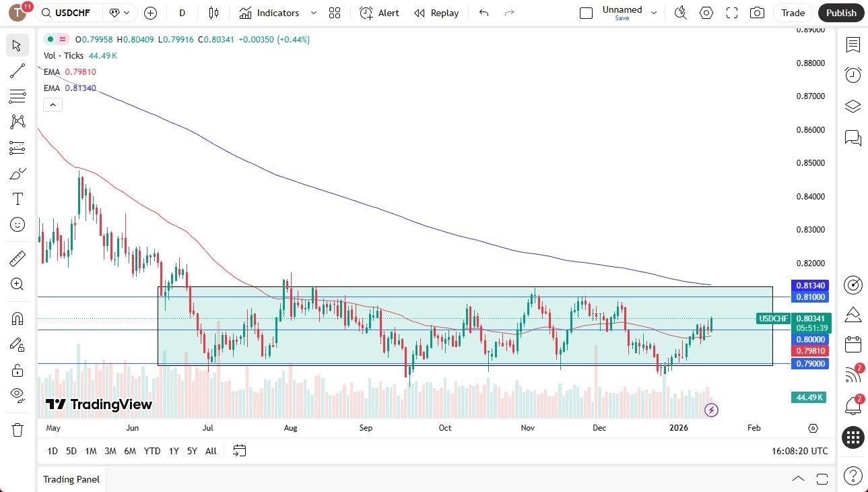Select the YTD range at the bottom
The width and height of the screenshot is (868, 492).
[x=152, y=451]
